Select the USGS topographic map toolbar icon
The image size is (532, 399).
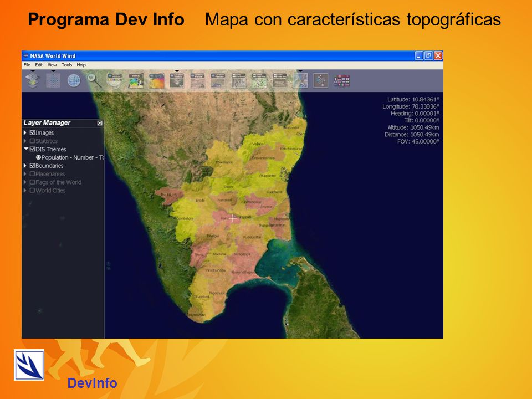click(x=259, y=80)
